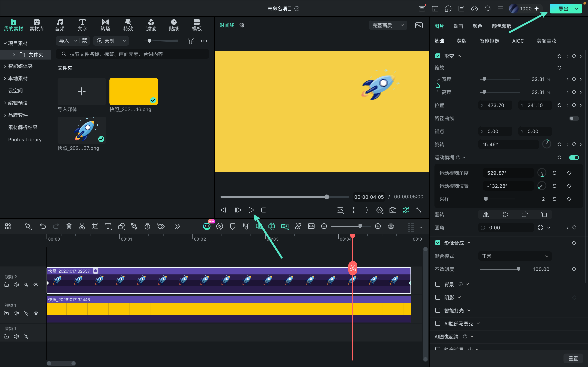Click the 导出 export button
The width and height of the screenshot is (588, 367).
click(563, 9)
